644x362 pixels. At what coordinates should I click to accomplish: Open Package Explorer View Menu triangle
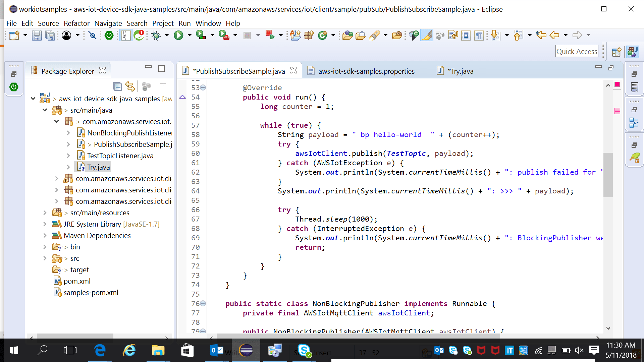(x=163, y=84)
